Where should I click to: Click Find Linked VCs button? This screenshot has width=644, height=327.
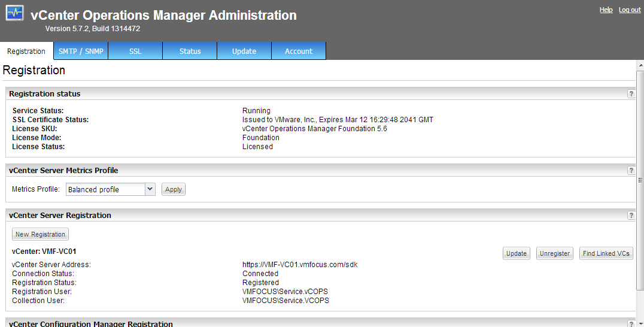(x=606, y=254)
